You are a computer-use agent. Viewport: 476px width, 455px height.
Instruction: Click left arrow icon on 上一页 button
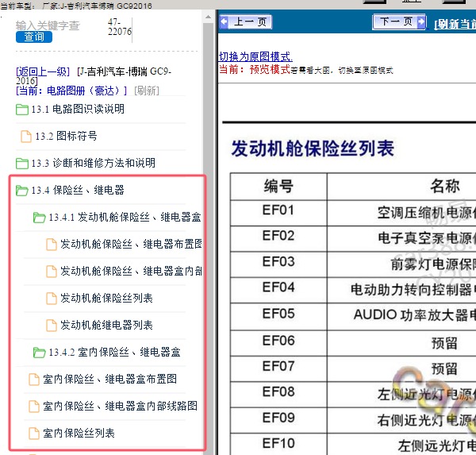(224, 22)
